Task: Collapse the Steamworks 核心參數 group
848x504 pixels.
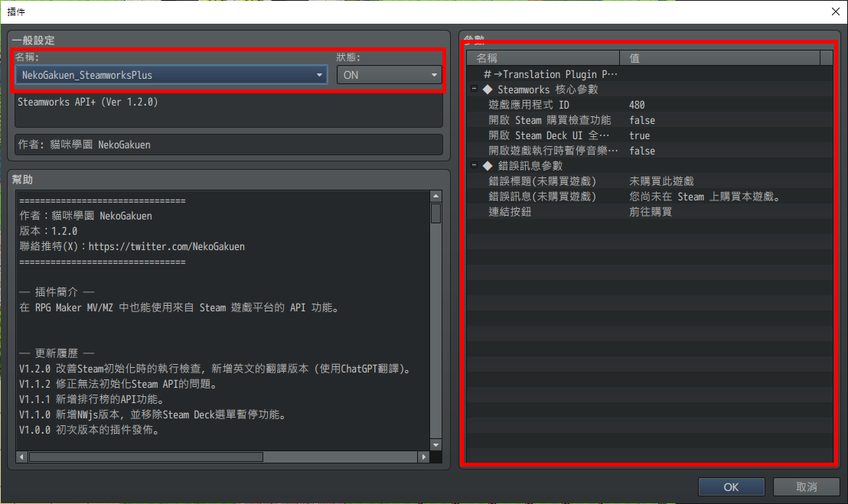Action: pos(474,89)
